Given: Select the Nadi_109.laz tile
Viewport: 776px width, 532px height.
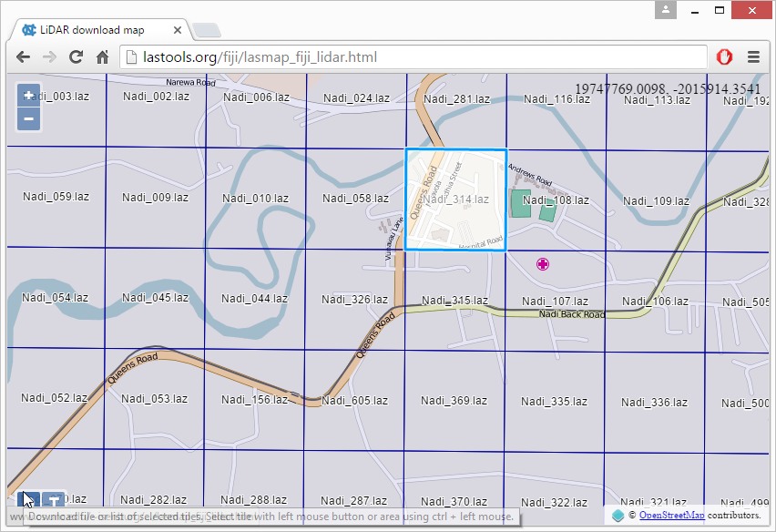Looking at the screenshot, I should point(655,200).
